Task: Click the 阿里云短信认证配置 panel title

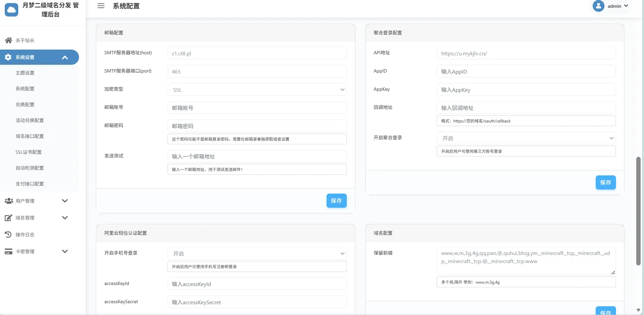Action: 126,233
